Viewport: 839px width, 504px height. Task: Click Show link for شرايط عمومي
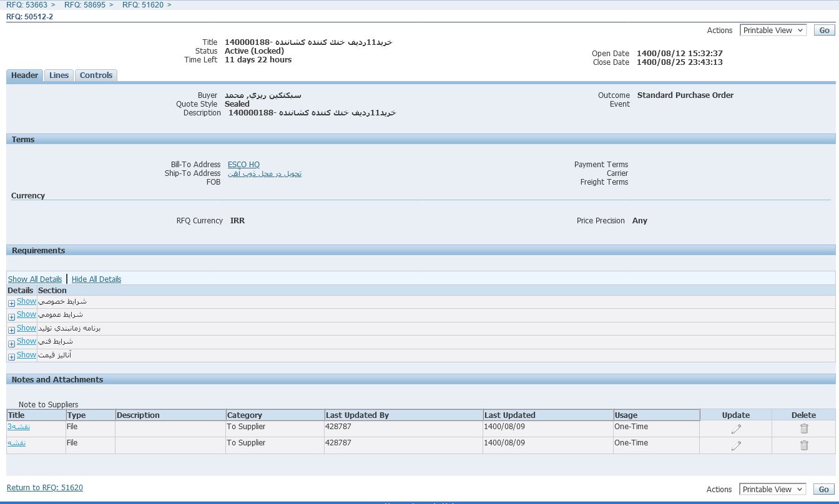tap(26, 314)
